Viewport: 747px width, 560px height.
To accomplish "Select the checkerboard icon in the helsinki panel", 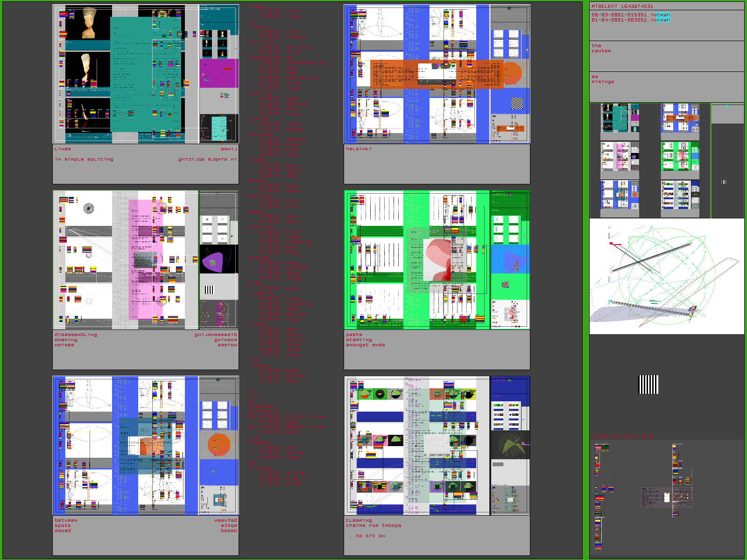I will (517, 103).
